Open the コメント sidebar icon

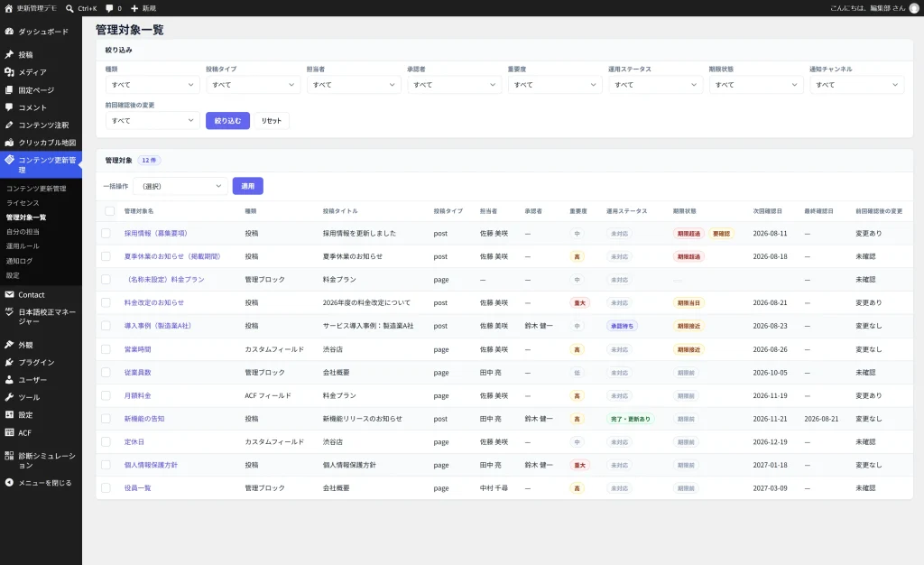click(x=9, y=107)
